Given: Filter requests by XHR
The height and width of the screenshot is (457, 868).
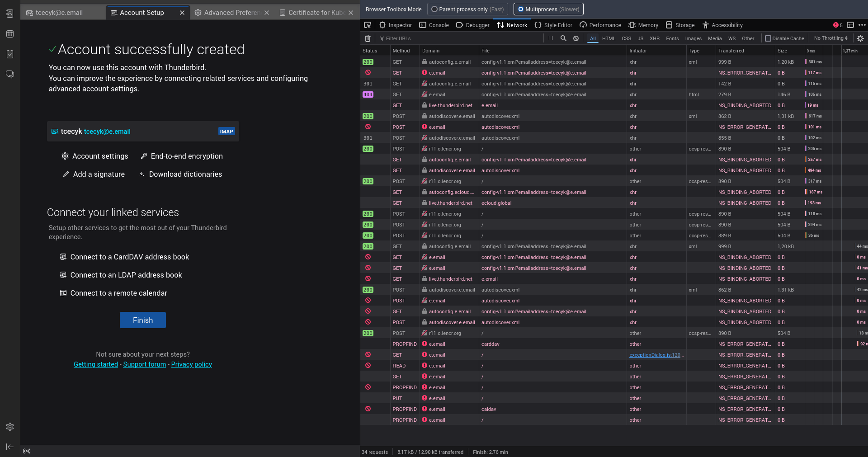Looking at the screenshot, I should coord(654,38).
